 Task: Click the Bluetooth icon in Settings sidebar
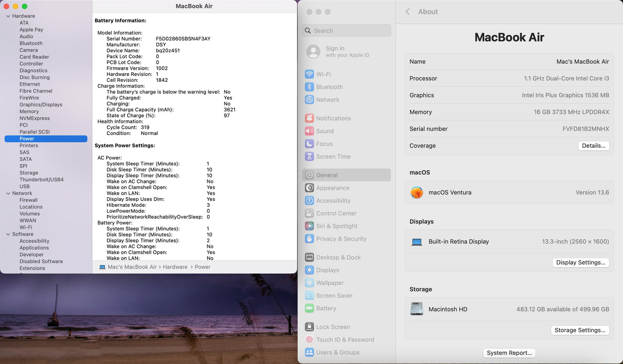click(x=309, y=87)
